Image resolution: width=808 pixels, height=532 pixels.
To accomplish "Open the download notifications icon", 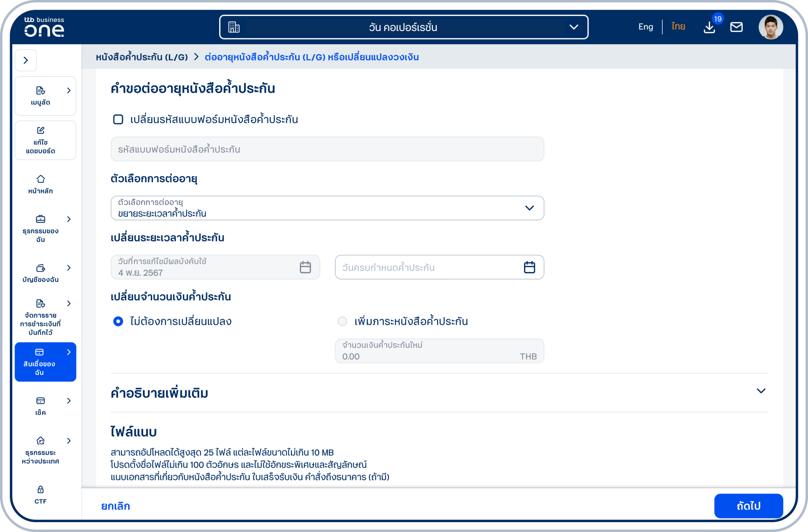I will [709, 27].
